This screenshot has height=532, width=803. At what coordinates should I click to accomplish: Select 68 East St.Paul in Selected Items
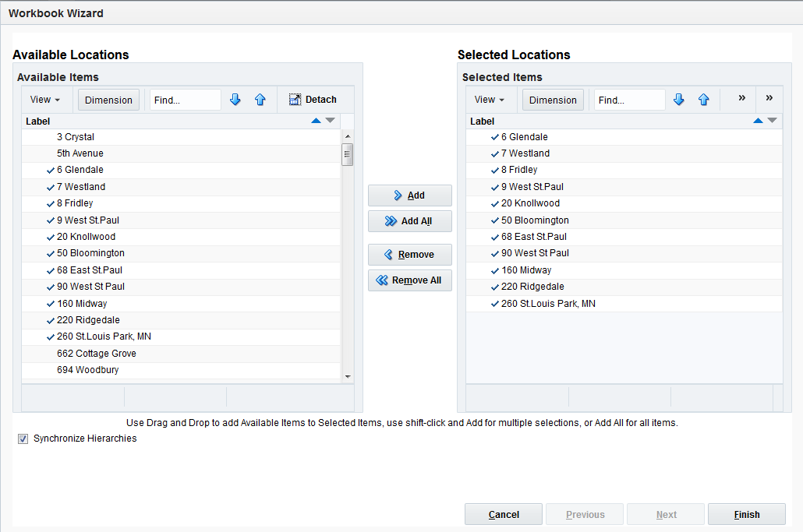[x=624, y=237]
